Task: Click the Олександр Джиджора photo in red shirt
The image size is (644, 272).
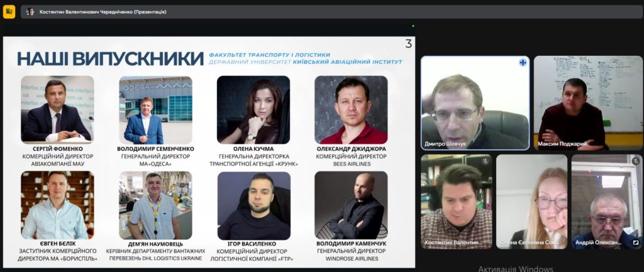Action: pyautogui.click(x=351, y=109)
